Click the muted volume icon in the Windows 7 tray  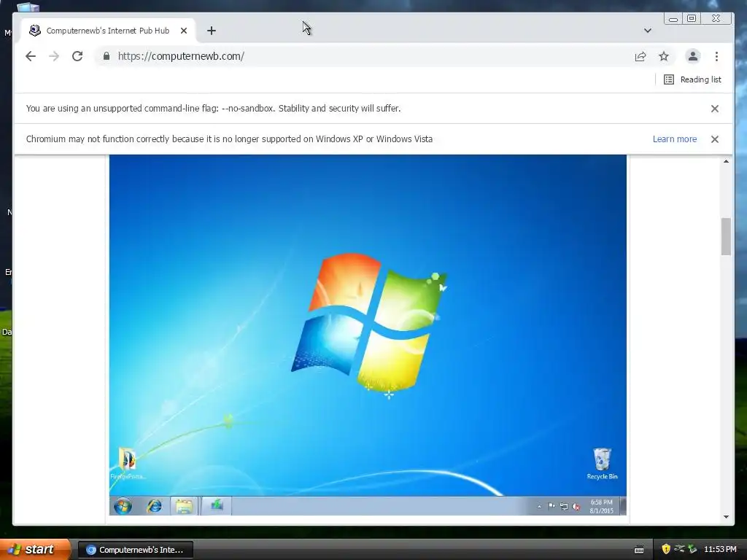[x=576, y=507]
